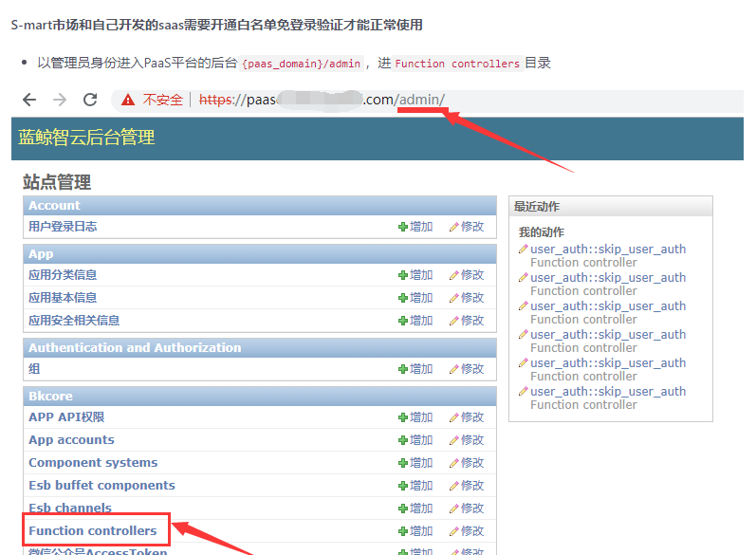Click the plus 增加 icon for 应用分类信息

[403, 275]
